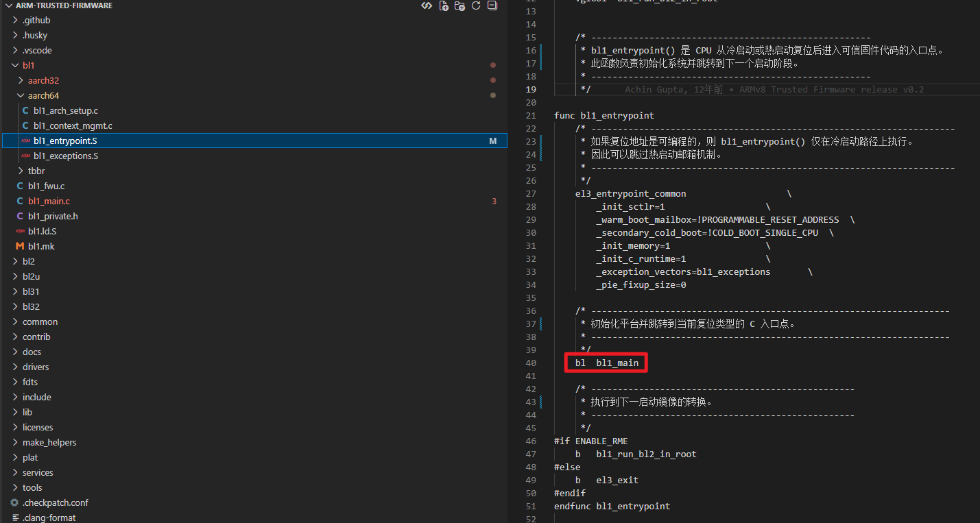This screenshot has width=980, height=523.
Task: Click 'b bl1_run_bl2_in_root' on line 47
Action: pos(636,454)
